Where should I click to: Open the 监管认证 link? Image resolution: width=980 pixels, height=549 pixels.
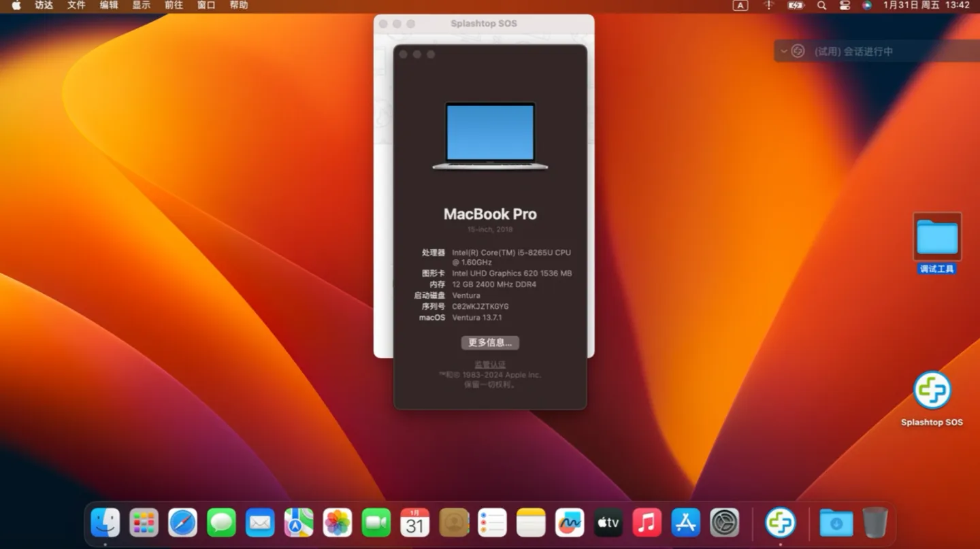point(490,364)
